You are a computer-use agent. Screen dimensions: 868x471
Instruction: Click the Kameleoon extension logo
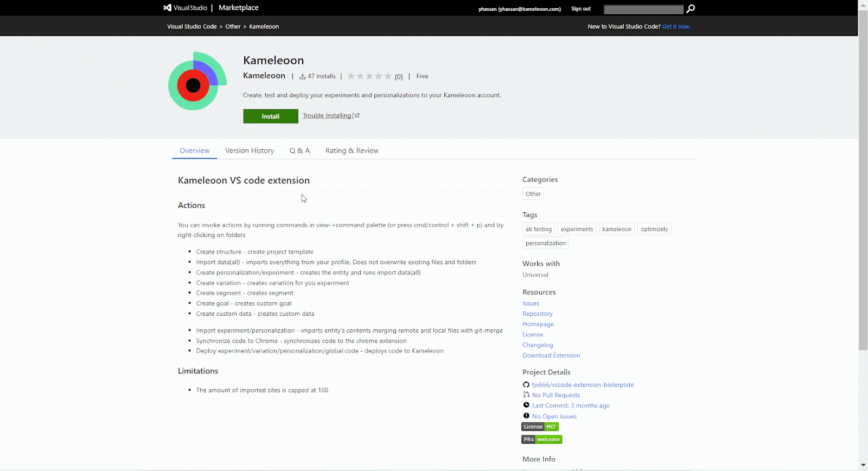tap(197, 81)
